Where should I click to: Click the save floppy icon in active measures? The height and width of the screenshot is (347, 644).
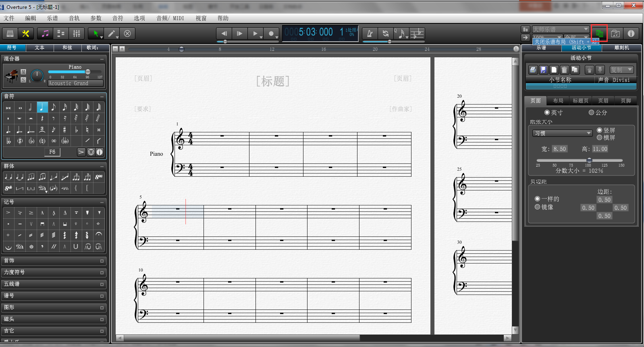tap(543, 70)
